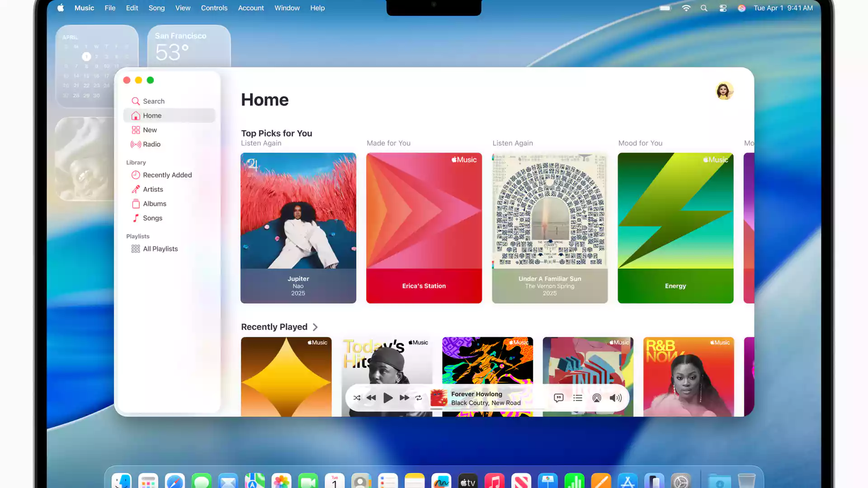Open Spotlight search in the menu bar
868x488 pixels.
coord(704,8)
